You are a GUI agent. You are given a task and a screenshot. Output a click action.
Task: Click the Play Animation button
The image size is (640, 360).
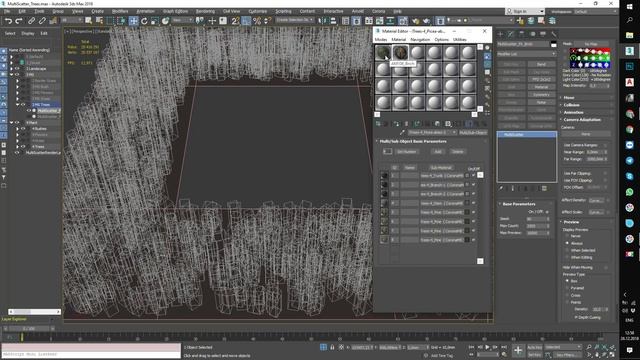click(x=487, y=347)
